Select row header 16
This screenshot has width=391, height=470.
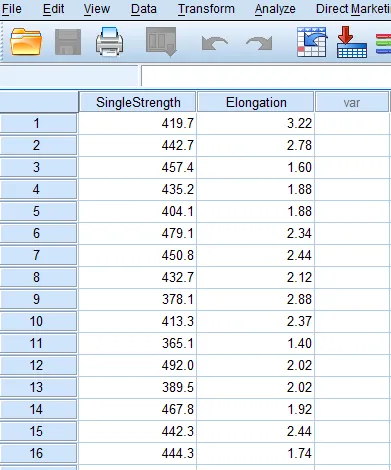38,453
